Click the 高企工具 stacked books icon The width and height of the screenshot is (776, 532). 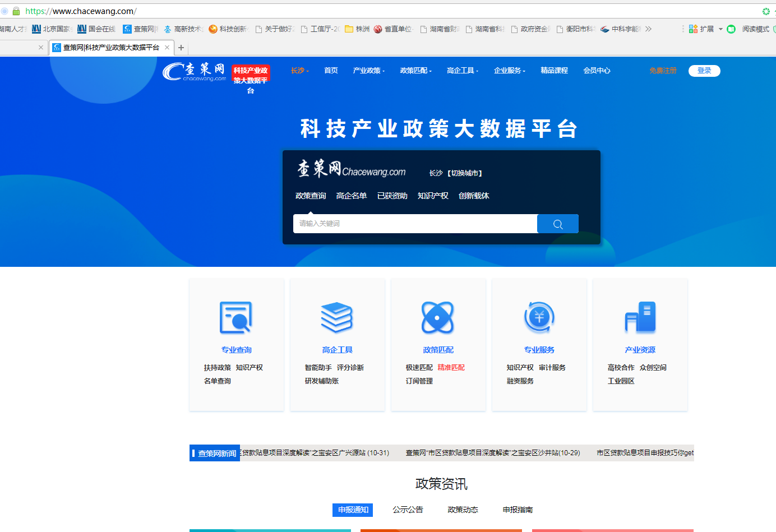pos(336,317)
